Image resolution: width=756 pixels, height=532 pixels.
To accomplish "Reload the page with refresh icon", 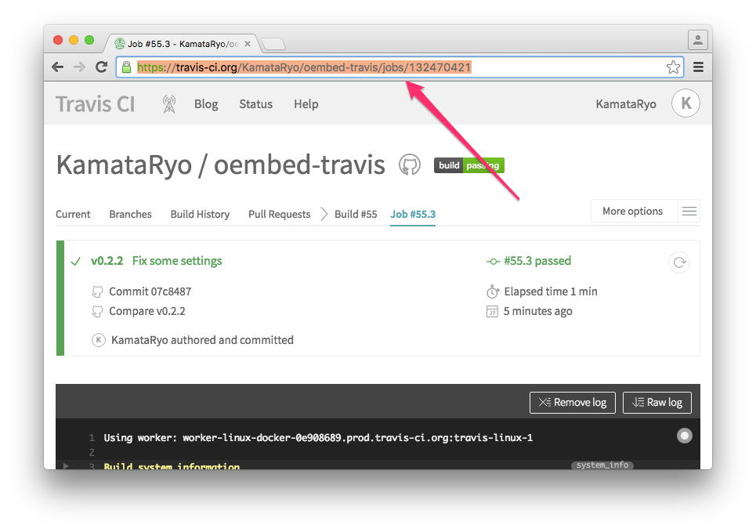I will point(101,67).
